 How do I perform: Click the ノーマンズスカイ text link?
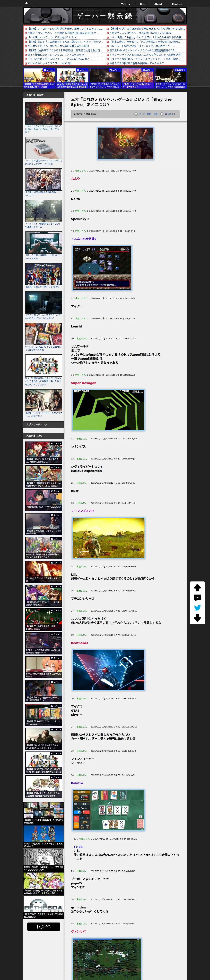83,511
